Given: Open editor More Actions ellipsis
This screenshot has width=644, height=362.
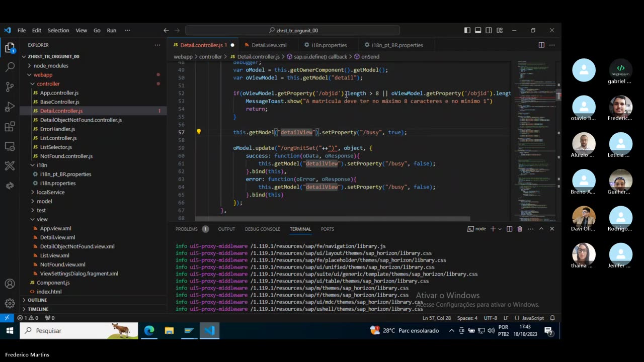Looking at the screenshot, I should pos(552,45).
